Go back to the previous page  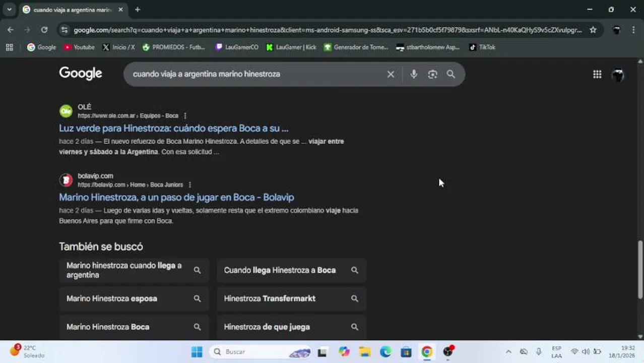pyautogui.click(x=11, y=30)
